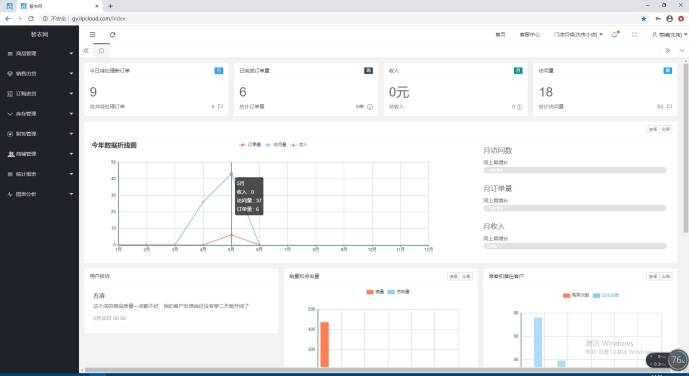Open the 财务管理 sidebar menu

tap(40, 134)
